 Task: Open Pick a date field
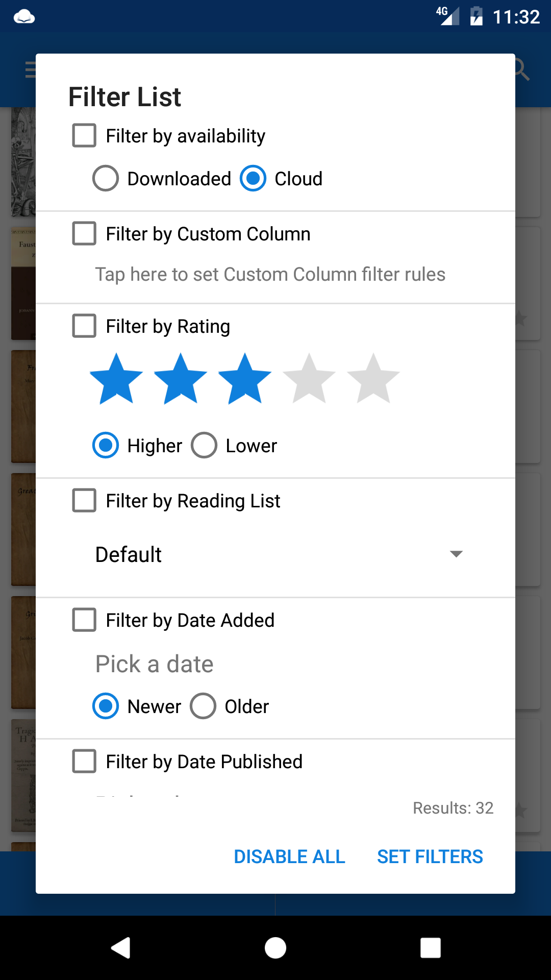[x=155, y=664]
